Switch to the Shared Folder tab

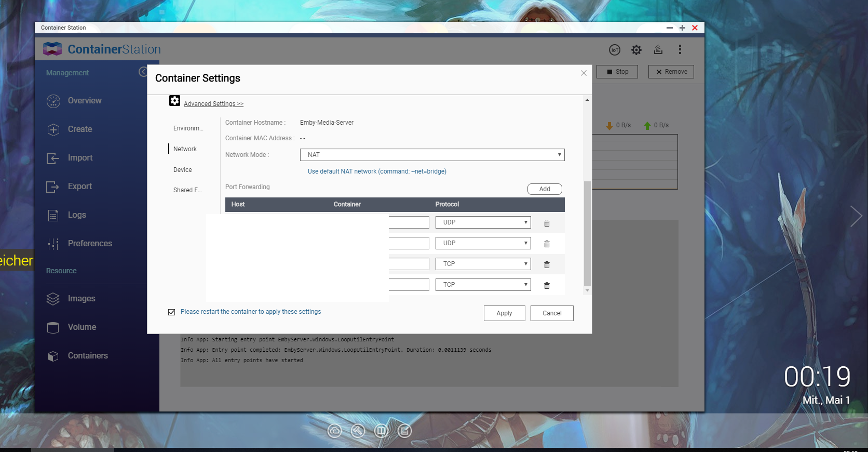187,190
